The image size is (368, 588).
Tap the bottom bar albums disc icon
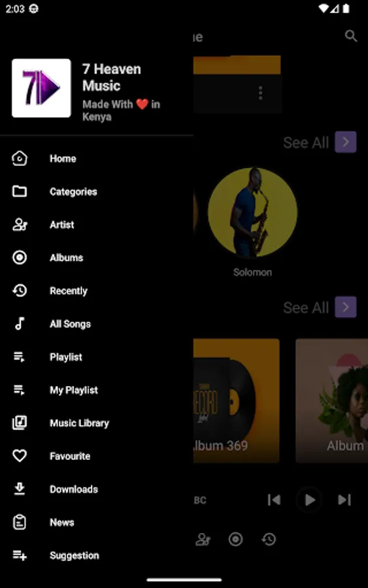click(x=235, y=539)
